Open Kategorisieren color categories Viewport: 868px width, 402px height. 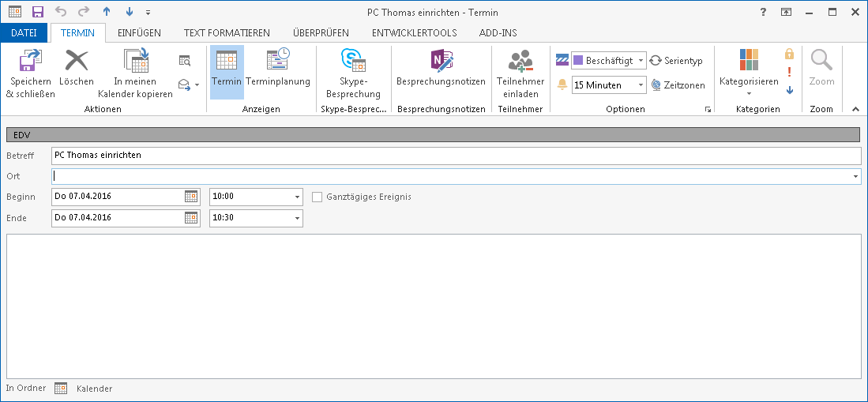click(749, 67)
